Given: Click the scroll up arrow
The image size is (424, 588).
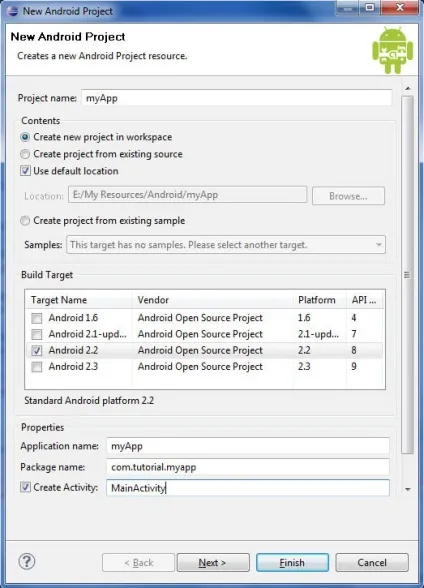Looking at the screenshot, I should (x=408, y=88).
